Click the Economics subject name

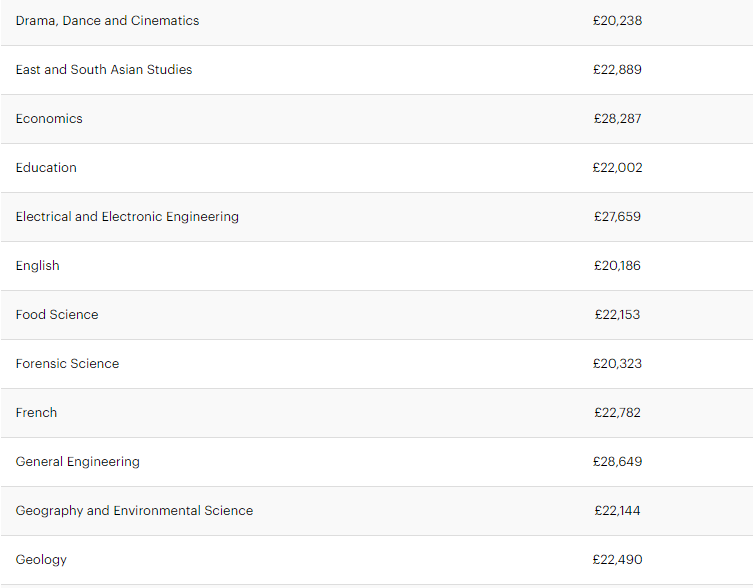click(49, 119)
